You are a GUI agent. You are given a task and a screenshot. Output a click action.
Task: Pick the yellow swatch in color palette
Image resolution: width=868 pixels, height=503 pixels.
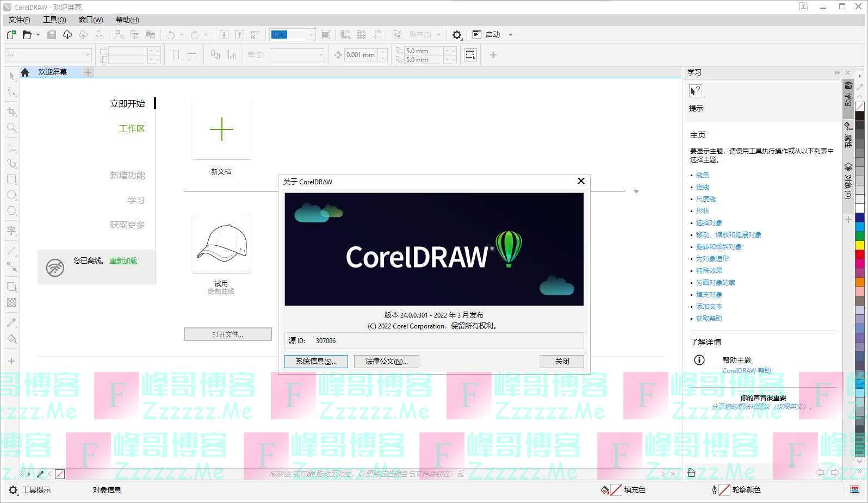[860, 245]
